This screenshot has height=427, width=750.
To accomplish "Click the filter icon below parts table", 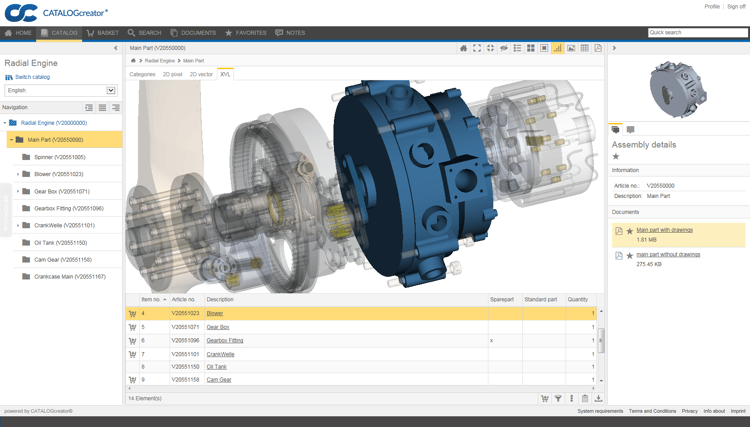I will coord(558,398).
